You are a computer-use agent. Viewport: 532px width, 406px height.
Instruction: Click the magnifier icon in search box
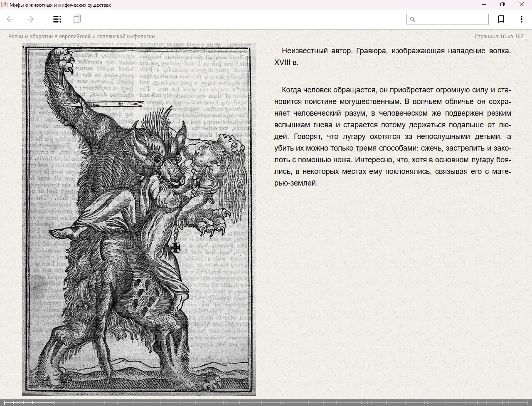click(x=413, y=19)
